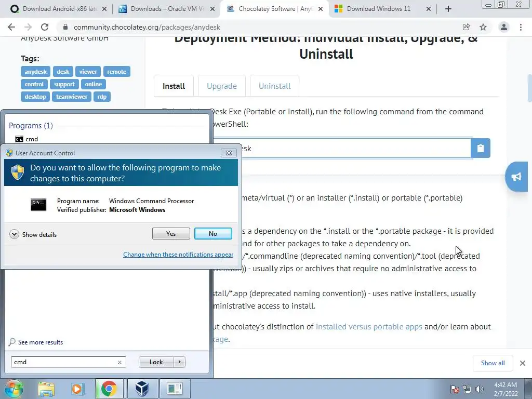Click the Lock button

coord(156,362)
